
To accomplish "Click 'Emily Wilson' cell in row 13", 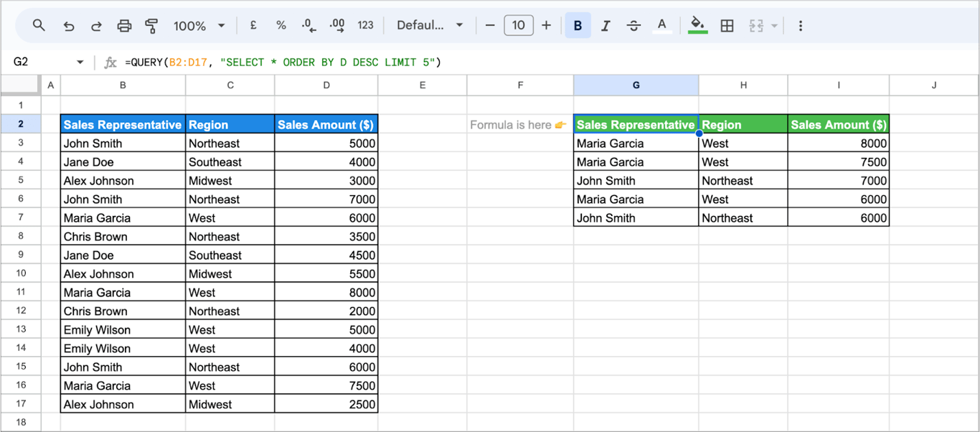I will [x=123, y=329].
